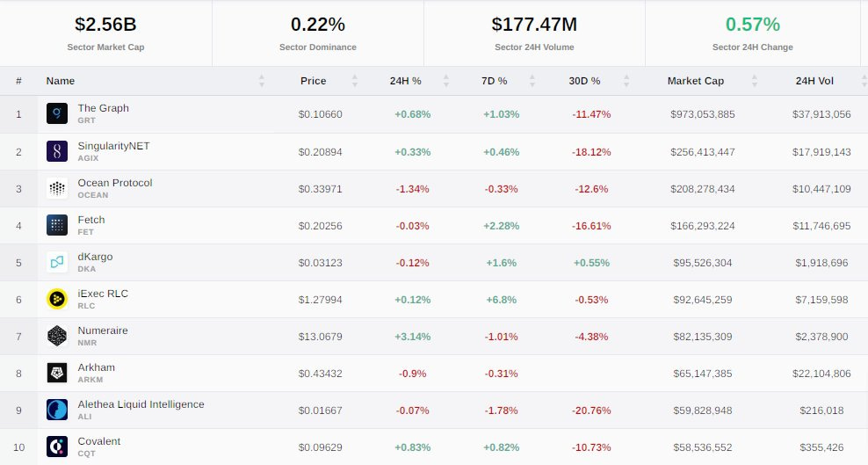The height and width of the screenshot is (465, 868).
Task: Click Ocean Protocol 24H change -1.34%
Action: pyautogui.click(x=412, y=189)
